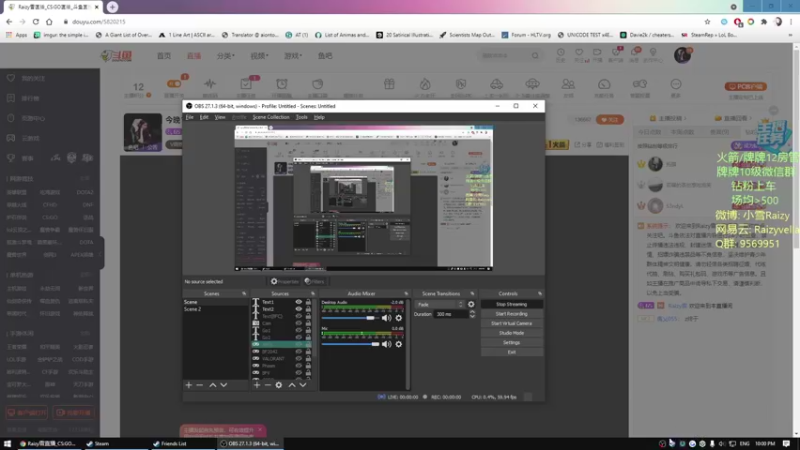800x450 pixels.
Task: Open Desktop Audio settings gear
Action: [398, 318]
